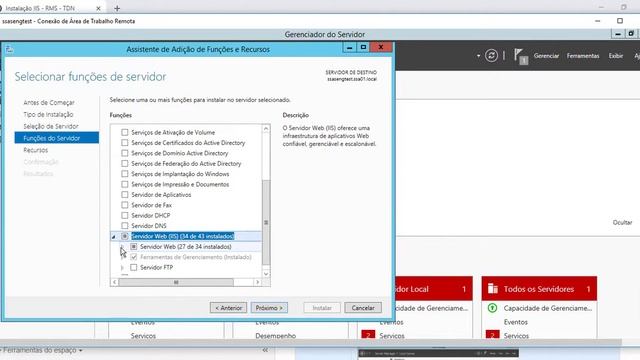Go to Tipo de Instalação step
Screen dimensions: 640x360
click(x=48, y=114)
